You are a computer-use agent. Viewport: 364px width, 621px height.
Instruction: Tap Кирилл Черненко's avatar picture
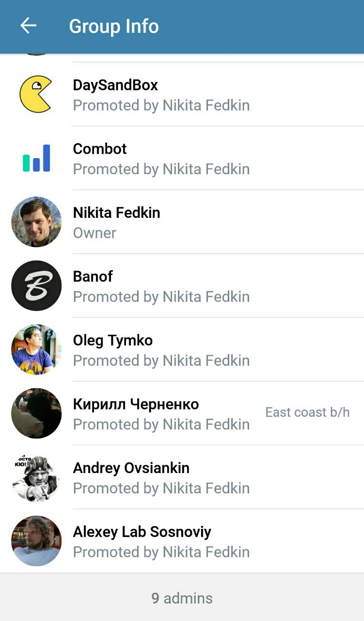(x=36, y=413)
